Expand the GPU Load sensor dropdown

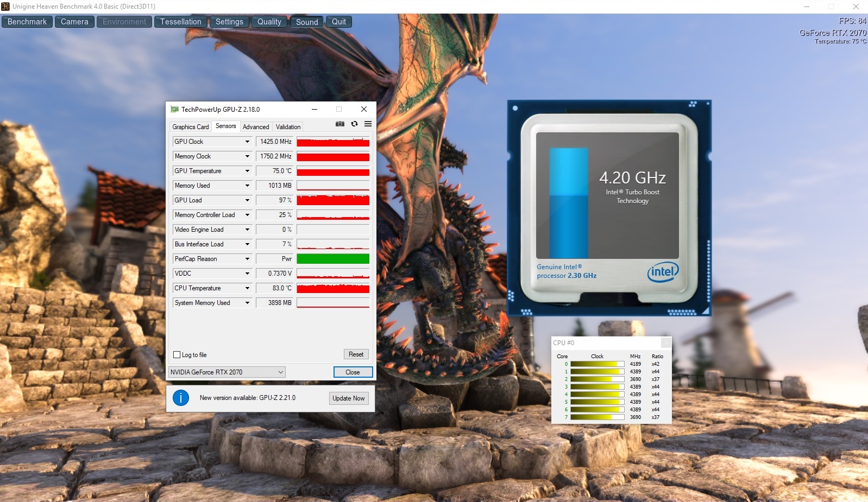247,200
